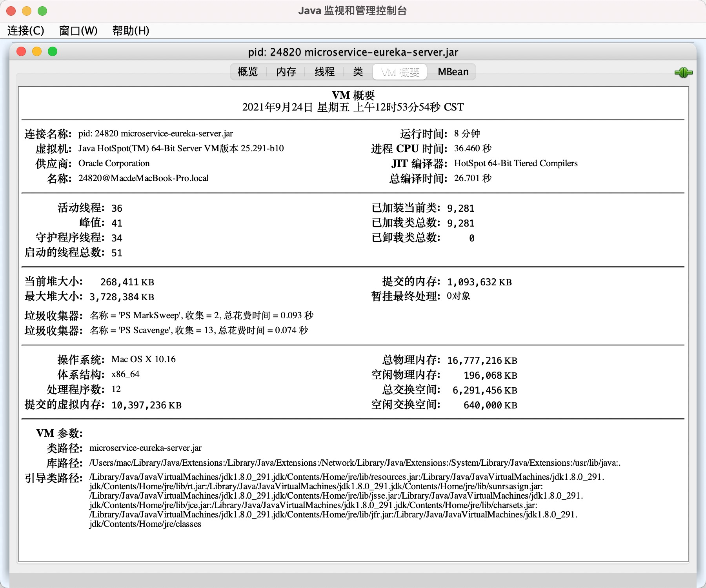Click the 类路径 value microservice-eureka-server.jar
Image resolution: width=706 pixels, height=588 pixels.
coord(146,448)
